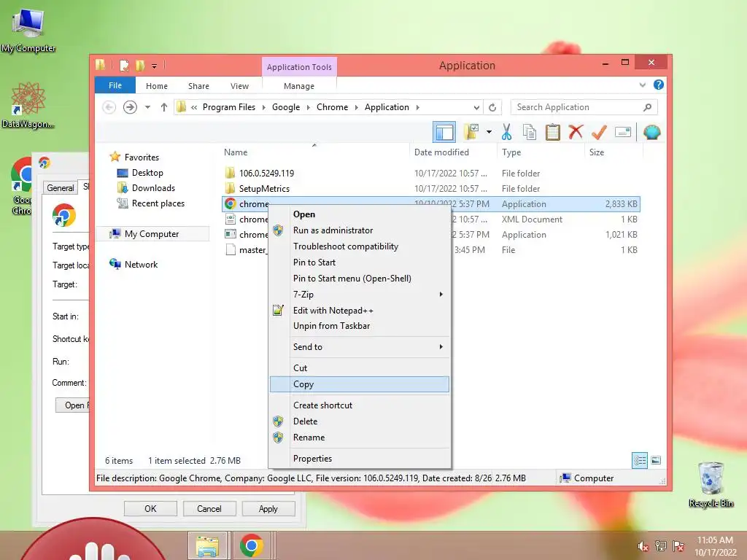
Task: Click Apply in the Properties dialog
Action: [268, 508]
